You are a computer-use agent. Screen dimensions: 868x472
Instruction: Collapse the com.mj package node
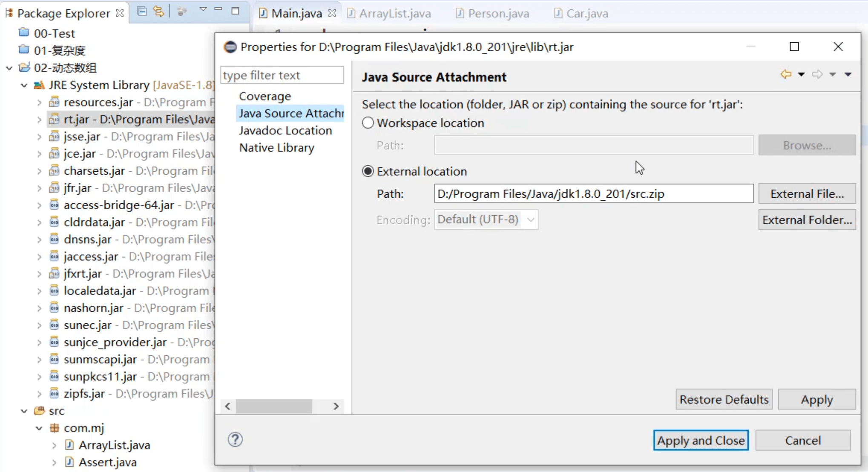39,428
